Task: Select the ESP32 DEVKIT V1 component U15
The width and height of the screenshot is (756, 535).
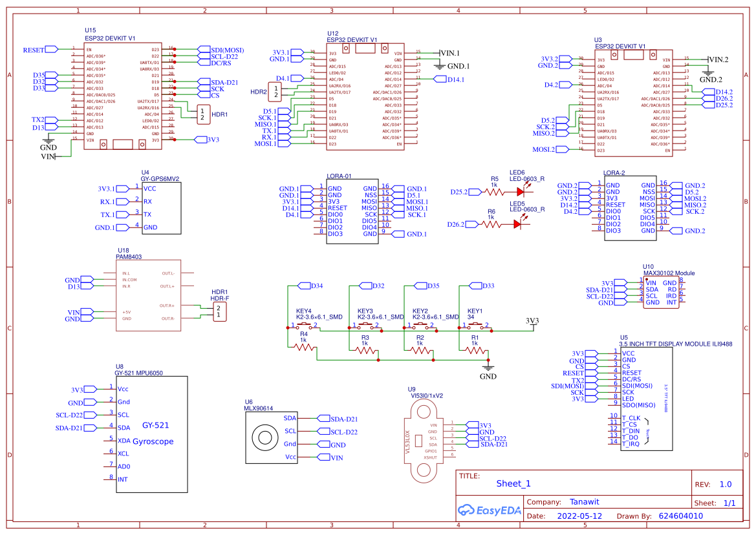Action: [x=123, y=97]
